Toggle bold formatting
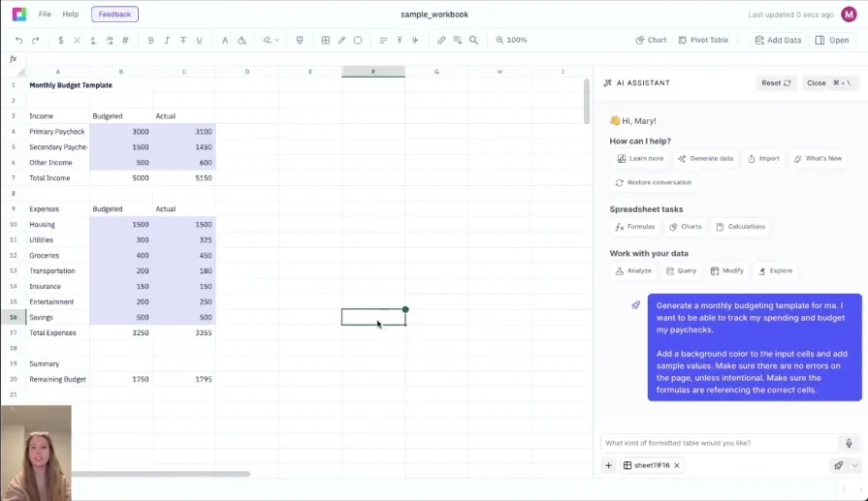The height and width of the screenshot is (501, 868). (150, 41)
